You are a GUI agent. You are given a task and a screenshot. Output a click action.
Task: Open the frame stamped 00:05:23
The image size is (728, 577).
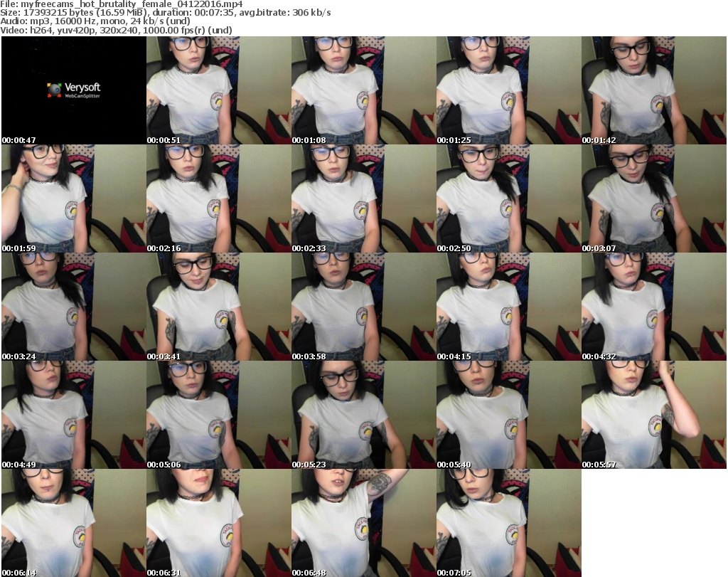tap(363, 415)
